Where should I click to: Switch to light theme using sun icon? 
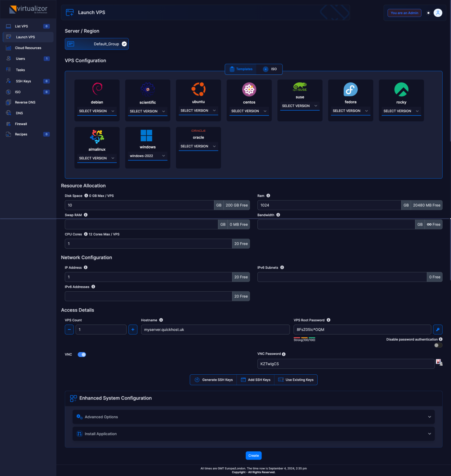pos(428,13)
